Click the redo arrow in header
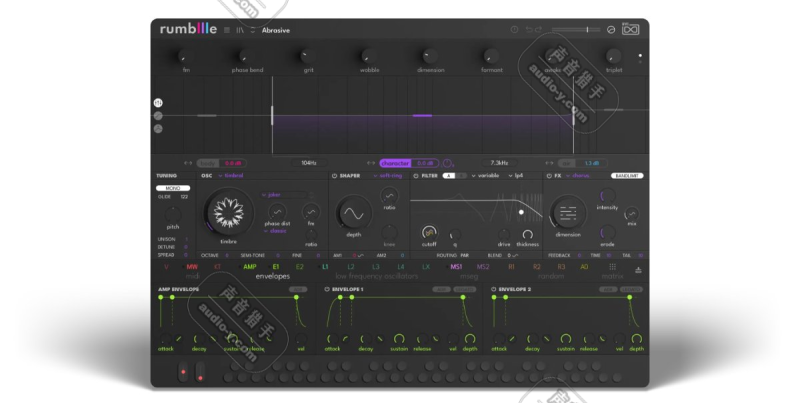The height and width of the screenshot is (403, 800). coord(538,30)
